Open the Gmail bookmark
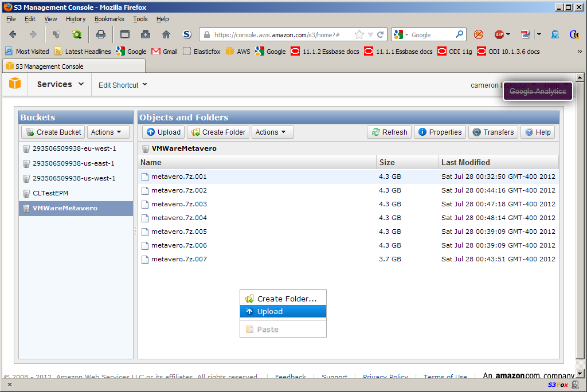 pyautogui.click(x=165, y=52)
